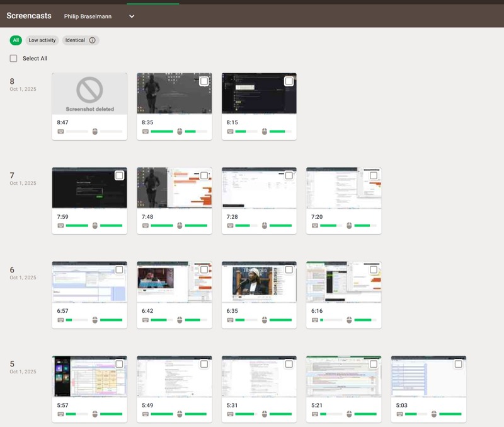Image resolution: width=504 pixels, height=427 pixels.
Task: Mark the checkbox on the 5:21 screenshot
Action: 374,364
